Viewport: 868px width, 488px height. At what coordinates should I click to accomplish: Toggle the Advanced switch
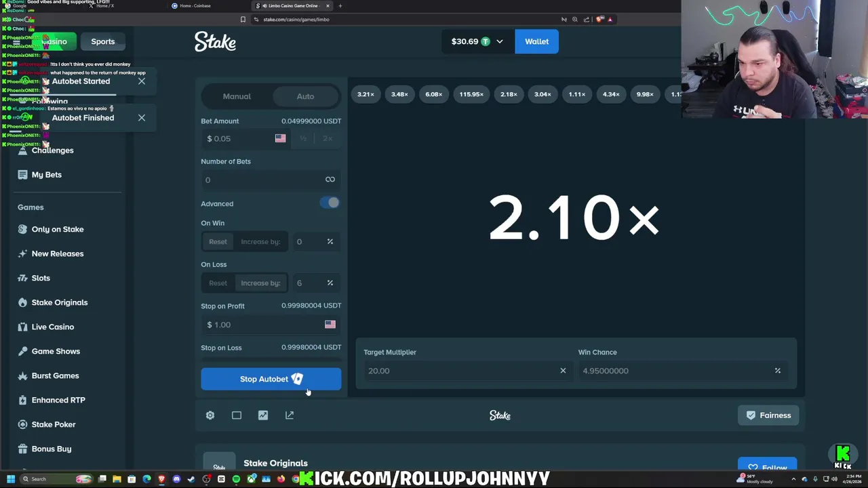pyautogui.click(x=330, y=203)
